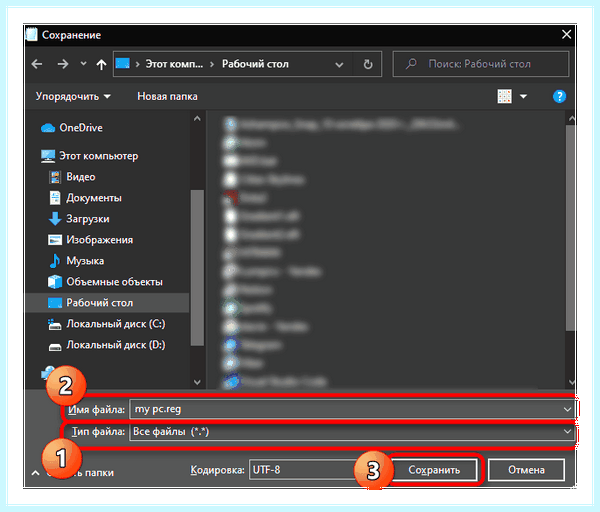The width and height of the screenshot is (600, 512).
Task: Click the navigation pane scroll down arrow
Action: click(197, 382)
